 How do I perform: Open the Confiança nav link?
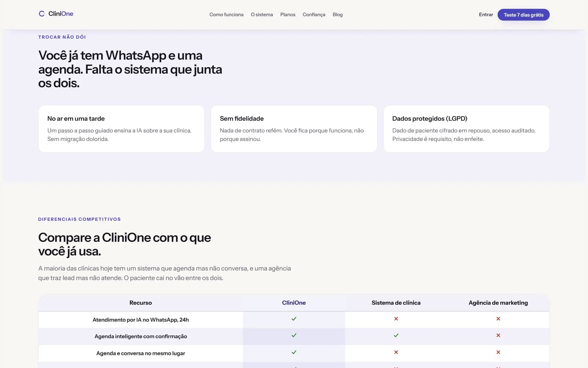pos(314,15)
